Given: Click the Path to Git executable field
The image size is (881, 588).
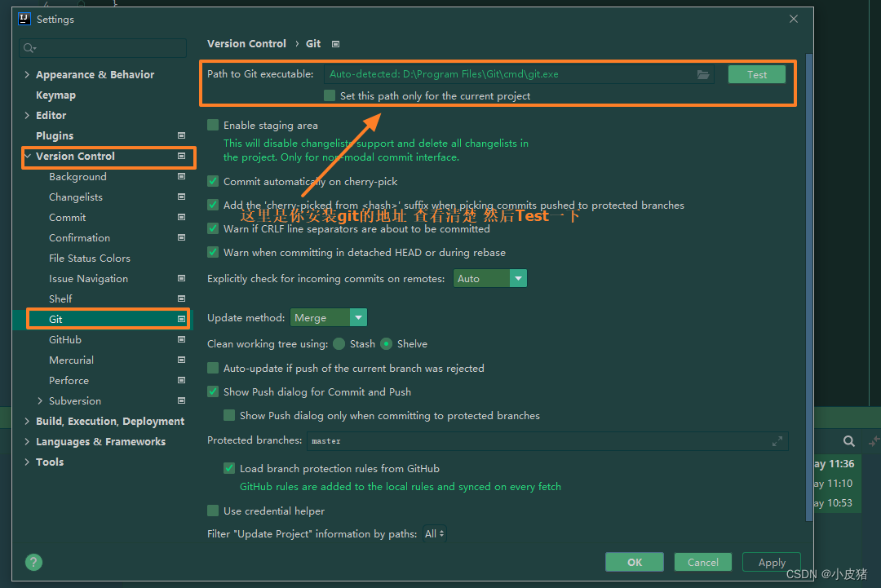Looking at the screenshot, I should pyautogui.click(x=519, y=74).
